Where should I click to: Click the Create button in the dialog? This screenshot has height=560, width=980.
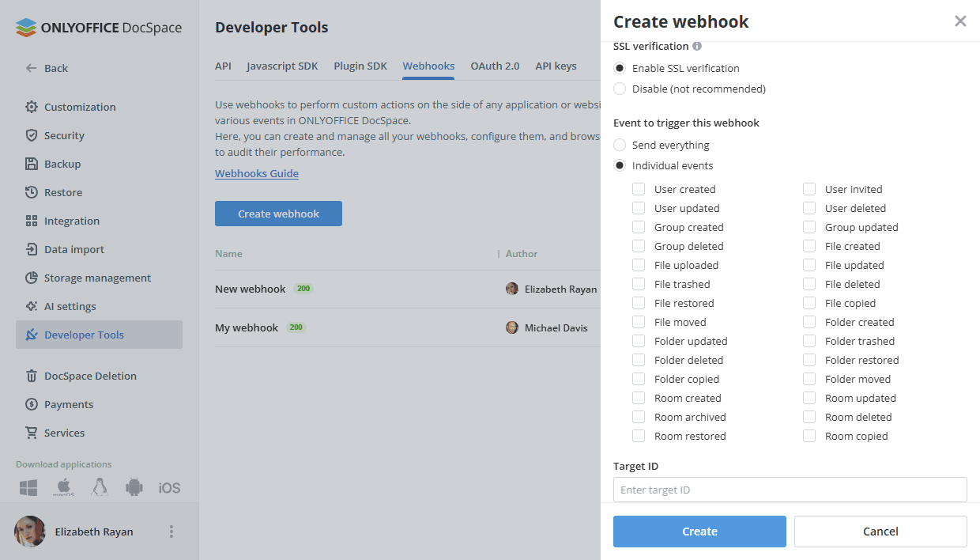tap(699, 531)
